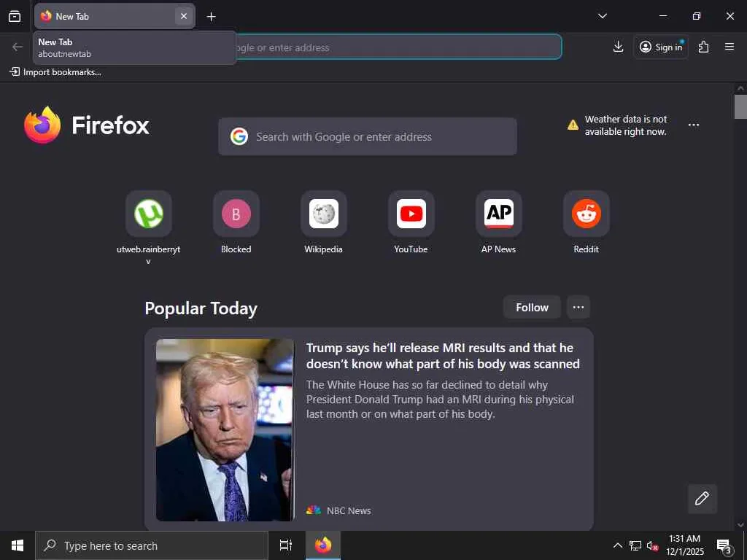The image size is (747, 560).
Task: Open Popular Today more options menu
Action: (578, 308)
